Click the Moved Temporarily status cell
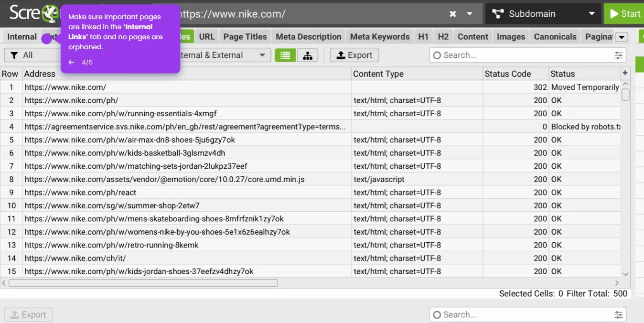The width and height of the screenshot is (644, 323). [585, 87]
